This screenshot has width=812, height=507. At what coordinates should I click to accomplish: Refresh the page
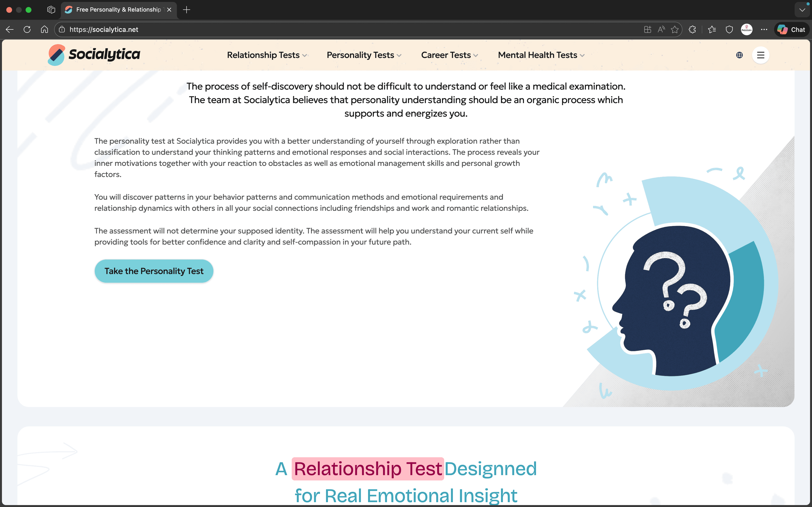pos(27,29)
